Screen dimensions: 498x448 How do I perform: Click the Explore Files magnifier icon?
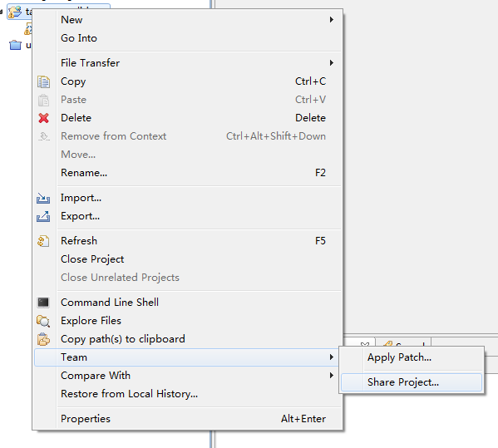pos(43,321)
